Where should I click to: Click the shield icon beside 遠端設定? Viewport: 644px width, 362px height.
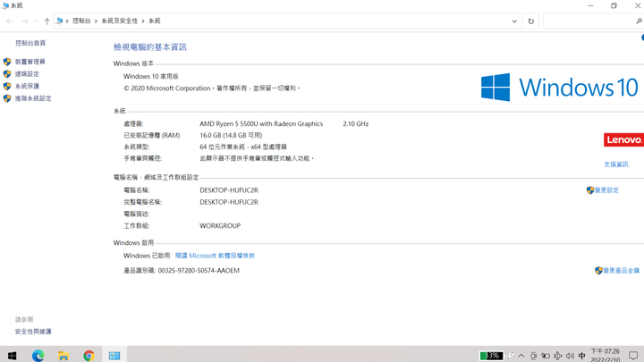click(7, 74)
